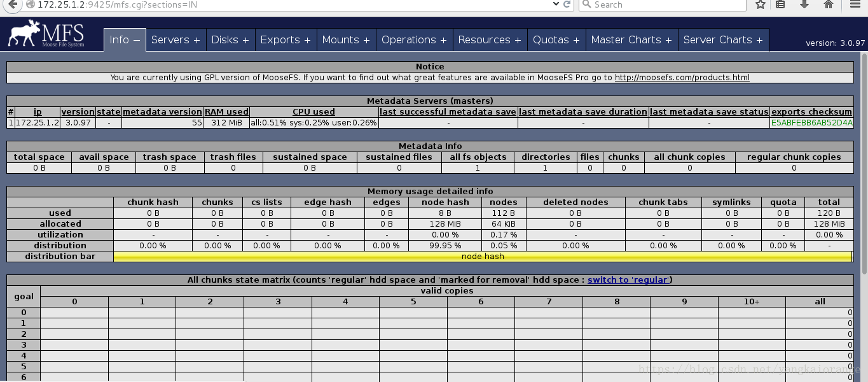Select the master IP cell 172.25.1.2

point(38,122)
